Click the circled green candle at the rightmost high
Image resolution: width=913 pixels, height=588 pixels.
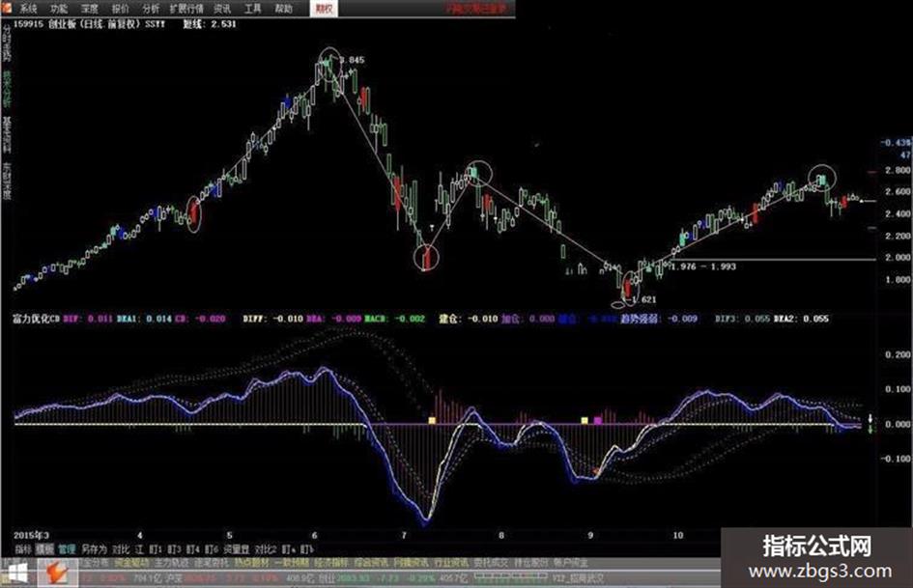[822, 179]
